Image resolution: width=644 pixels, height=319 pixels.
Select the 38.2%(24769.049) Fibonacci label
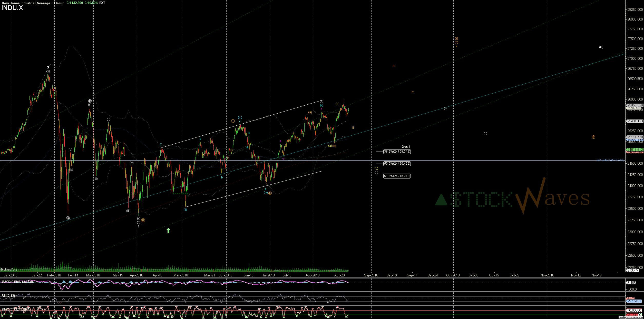(397, 152)
